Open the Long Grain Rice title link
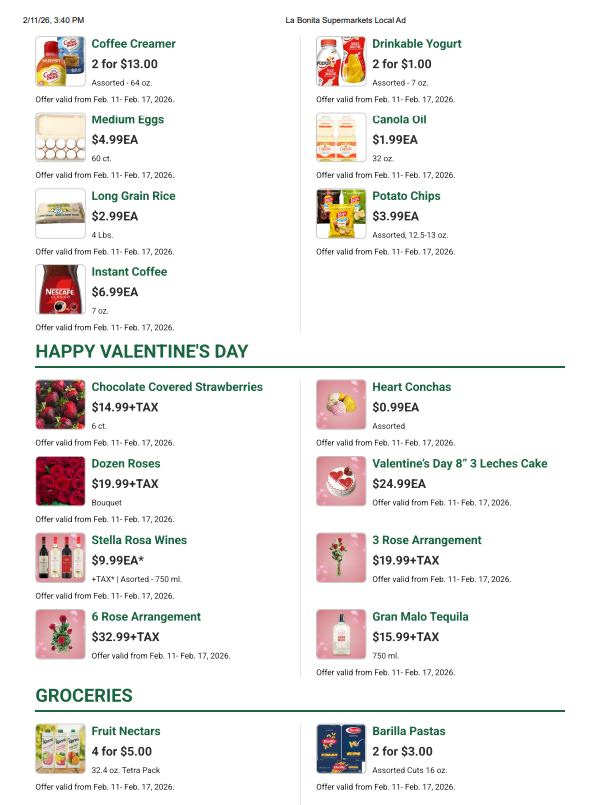 tap(133, 196)
